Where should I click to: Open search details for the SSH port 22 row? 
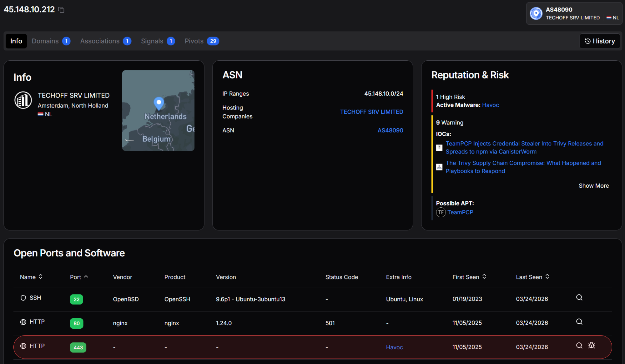[x=579, y=297]
